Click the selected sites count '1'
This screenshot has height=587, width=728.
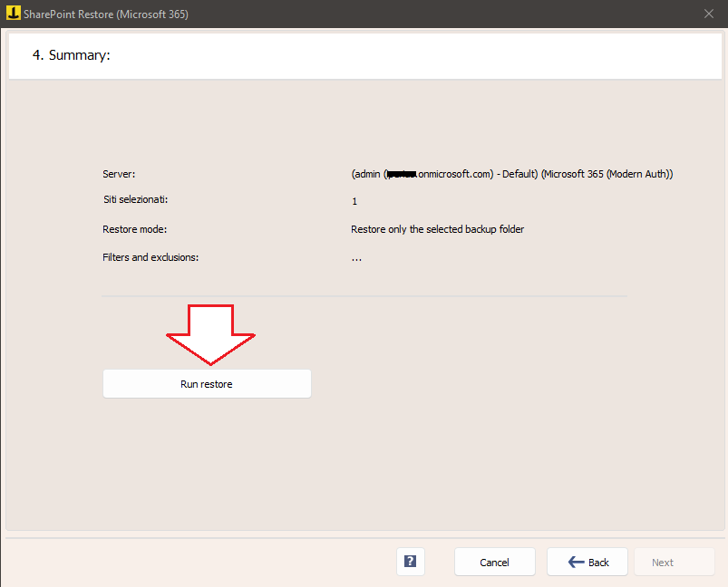tap(354, 201)
